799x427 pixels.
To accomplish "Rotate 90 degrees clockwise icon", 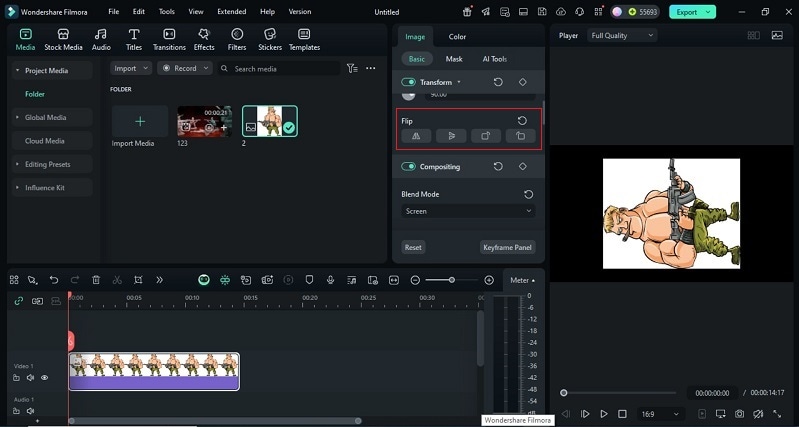I will [486, 136].
